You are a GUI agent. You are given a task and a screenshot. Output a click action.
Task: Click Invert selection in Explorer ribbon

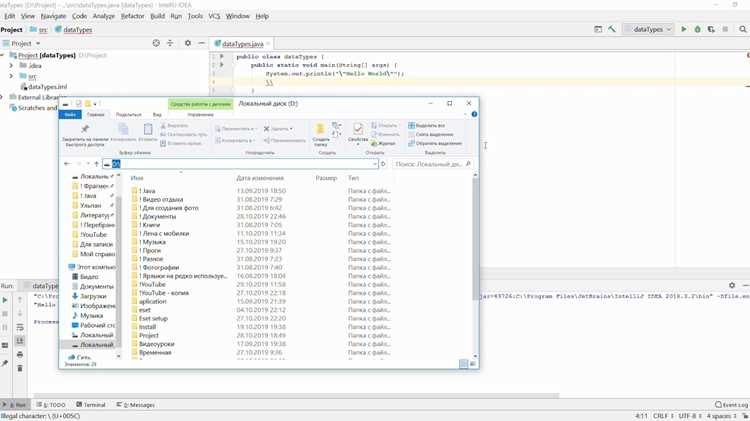pyautogui.click(x=435, y=144)
